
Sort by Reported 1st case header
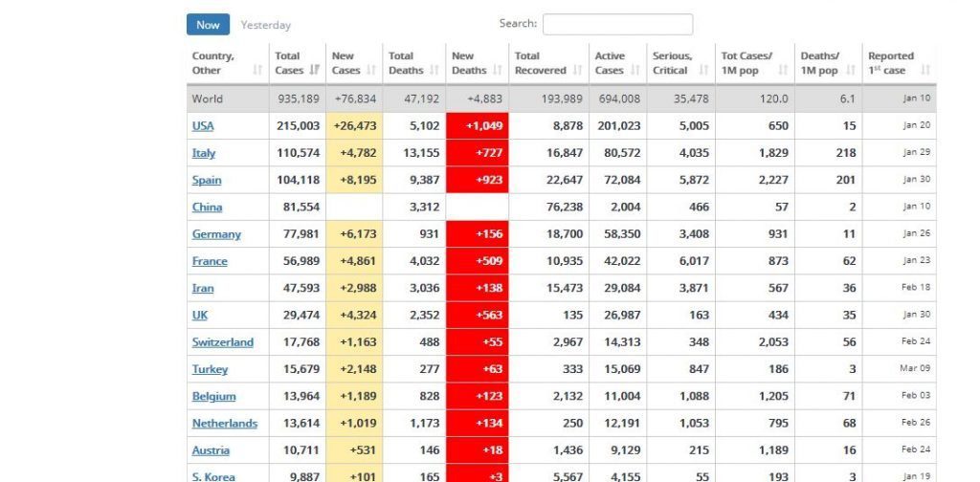[x=899, y=63]
